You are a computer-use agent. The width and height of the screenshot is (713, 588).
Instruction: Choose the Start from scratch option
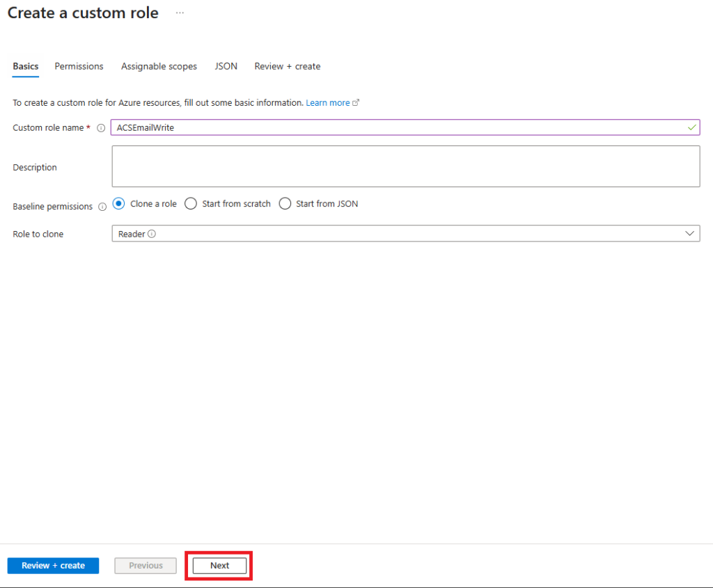click(x=191, y=204)
